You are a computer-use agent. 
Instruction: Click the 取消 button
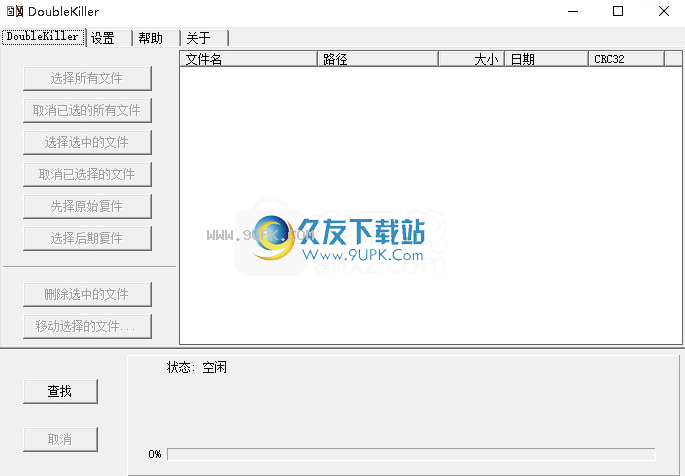click(60, 439)
